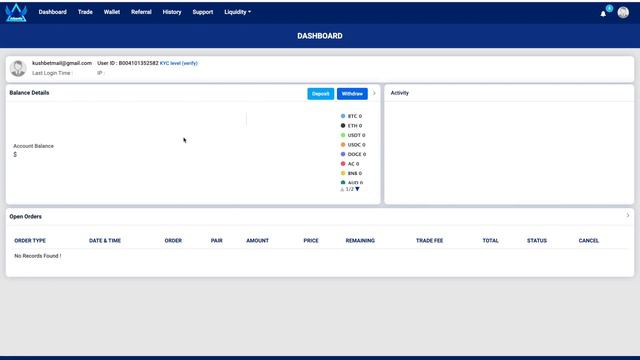The image size is (640, 360).
Task: Click the Last Login Time label
Action: pos(52,73)
